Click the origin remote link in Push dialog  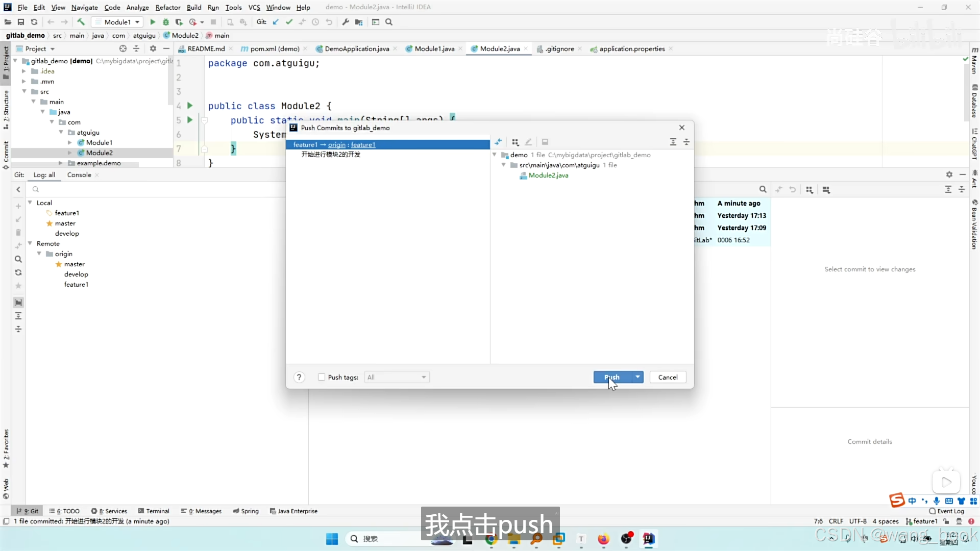(x=337, y=145)
